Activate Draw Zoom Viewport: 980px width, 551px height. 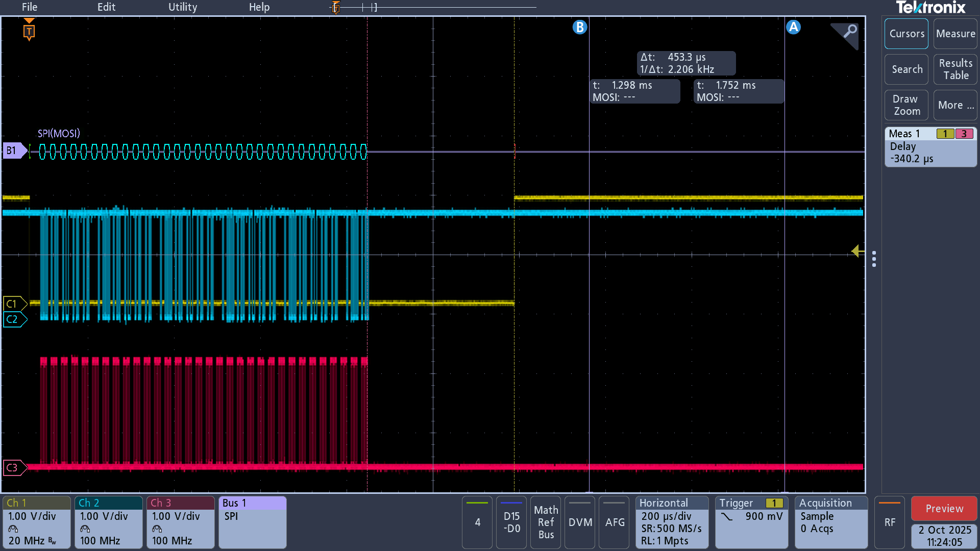click(906, 105)
